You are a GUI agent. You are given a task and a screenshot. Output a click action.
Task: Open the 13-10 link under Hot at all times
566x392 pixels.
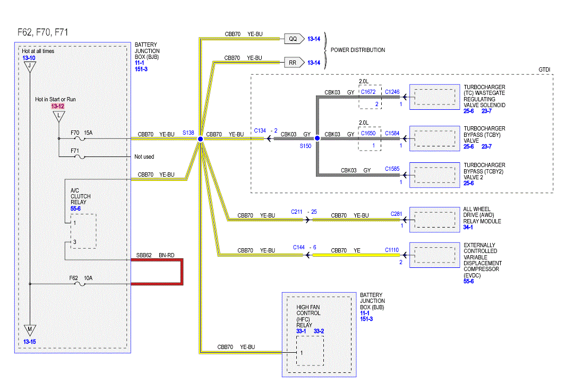tap(29, 58)
